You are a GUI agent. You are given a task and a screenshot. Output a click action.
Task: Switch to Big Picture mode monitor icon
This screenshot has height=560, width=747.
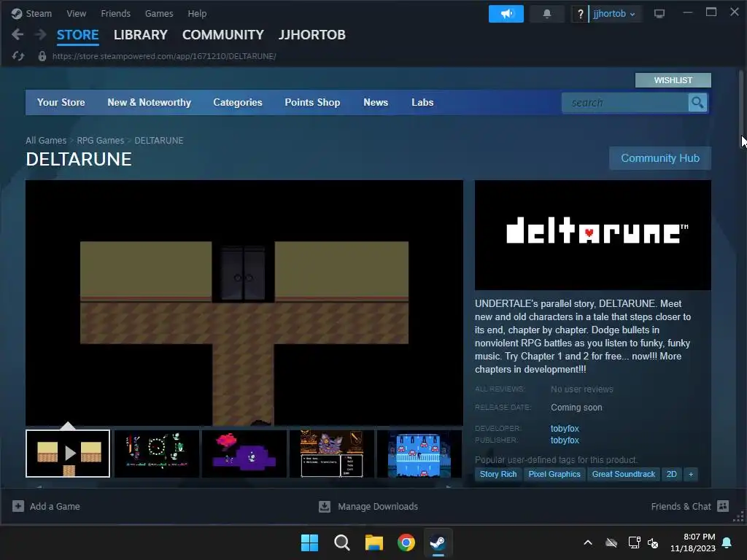point(659,14)
